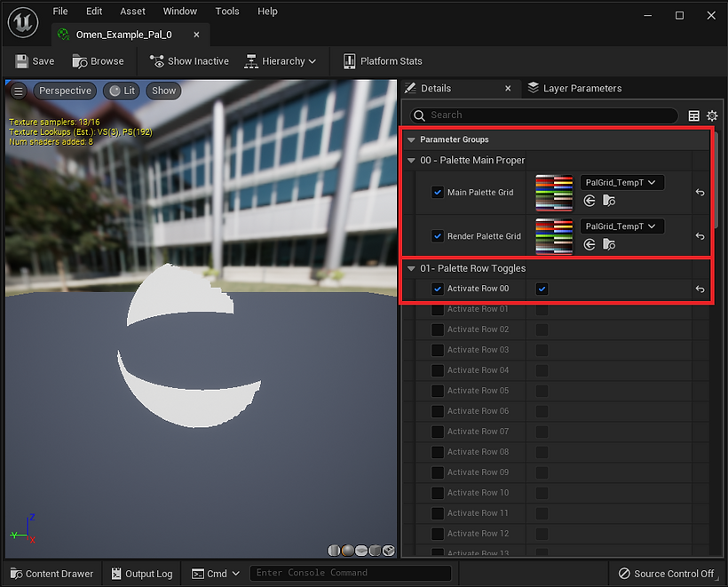Switch to the Layer Parameters tab
The width and height of the screenshot is (728, 587).
pos(574,88)
